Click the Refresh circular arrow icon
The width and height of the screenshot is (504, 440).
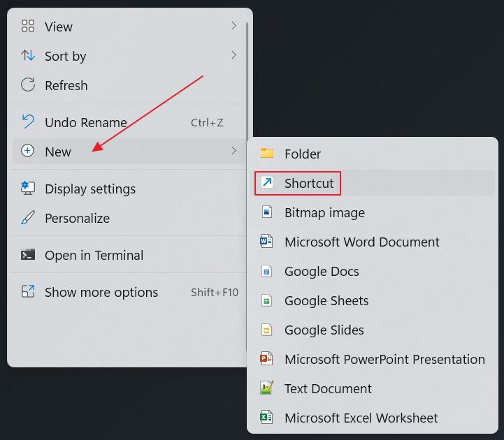click(x=28, y=85)
